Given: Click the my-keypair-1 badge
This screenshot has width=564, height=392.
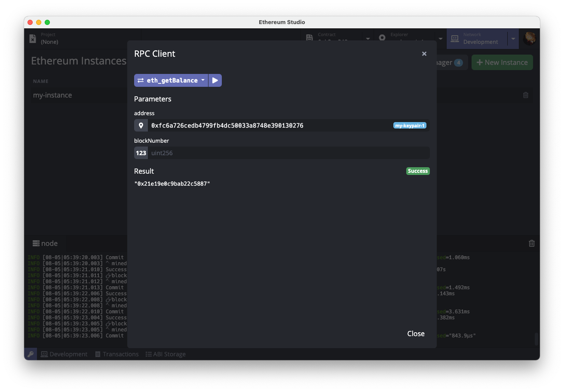Looking at the screenshot, I should [410, 126].
